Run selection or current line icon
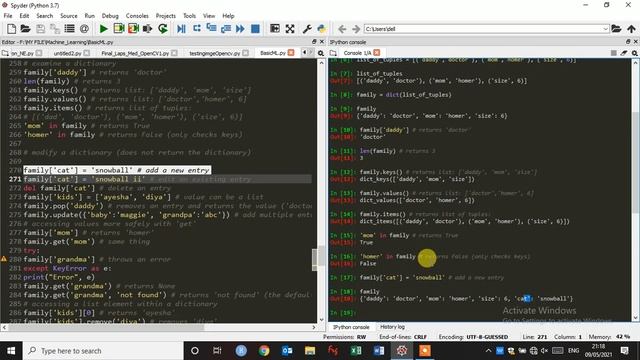Viewport: 640px width, 360px height. pyautogui.click(x=148, y=29)
